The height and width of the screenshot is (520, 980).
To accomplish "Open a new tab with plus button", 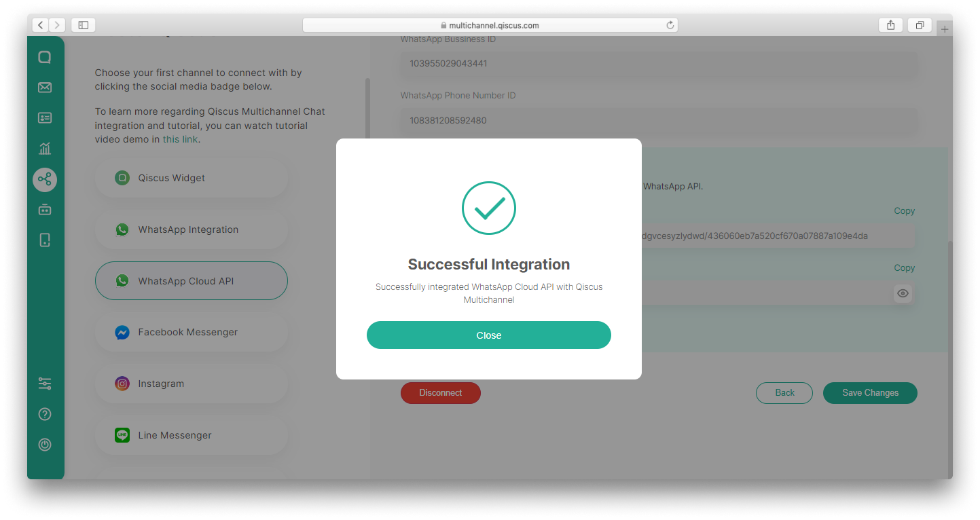I will click(945, 29).
